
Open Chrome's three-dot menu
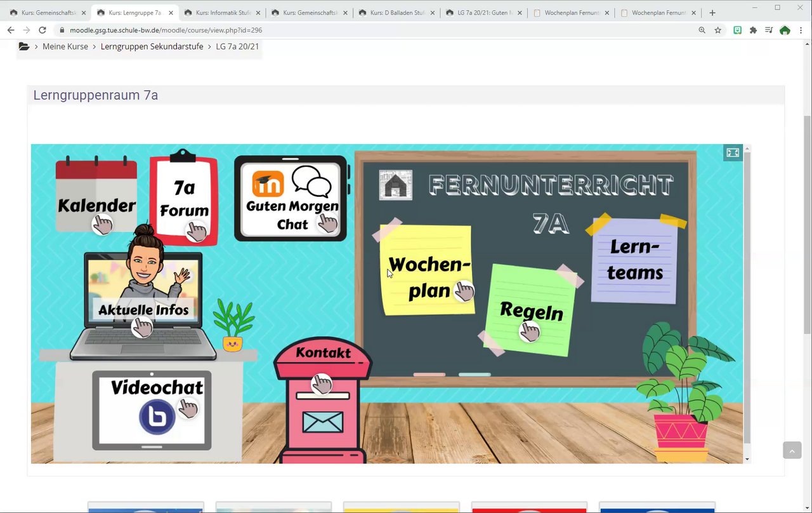801,30
